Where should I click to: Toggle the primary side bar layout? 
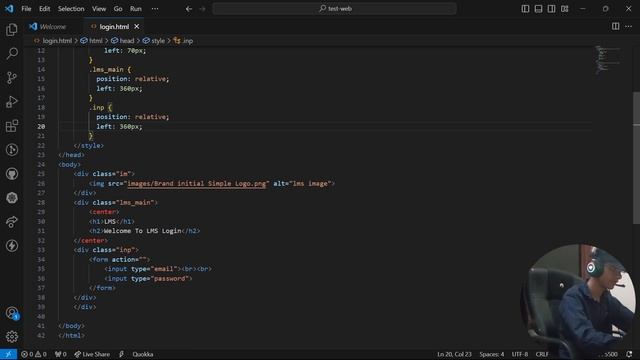click(525, 9)
